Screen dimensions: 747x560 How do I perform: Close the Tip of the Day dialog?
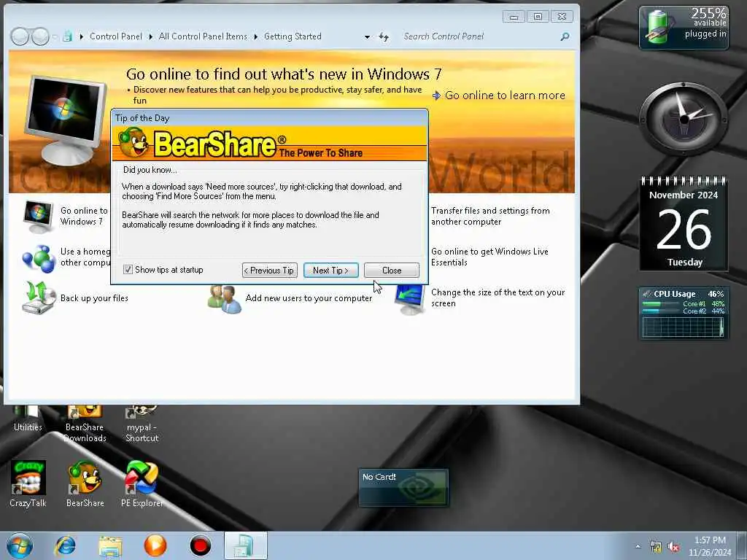tap(392, 270)
